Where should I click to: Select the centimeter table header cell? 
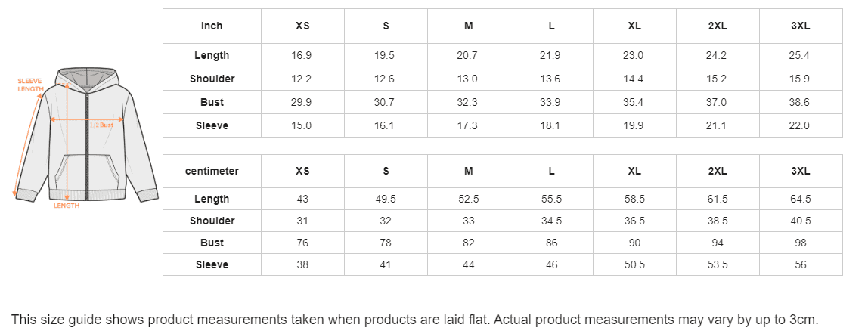coord(212,171)
